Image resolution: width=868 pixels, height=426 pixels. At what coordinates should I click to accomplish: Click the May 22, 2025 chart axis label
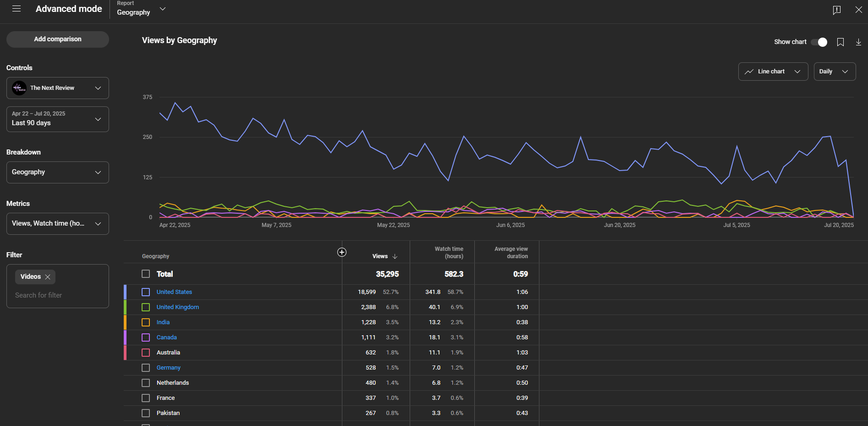pyautogui.click(x=393, y=225)
